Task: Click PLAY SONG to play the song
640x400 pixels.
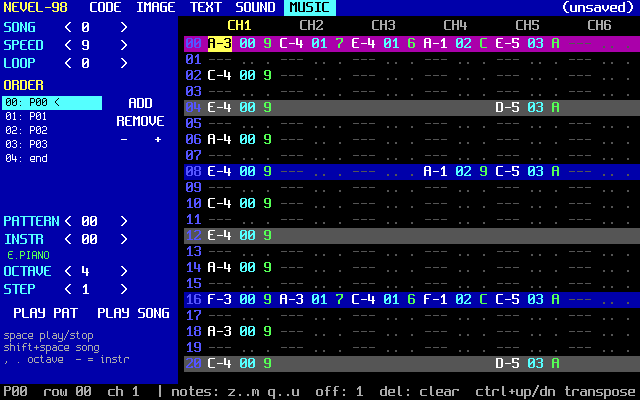Action: click(x=133, y=313)
